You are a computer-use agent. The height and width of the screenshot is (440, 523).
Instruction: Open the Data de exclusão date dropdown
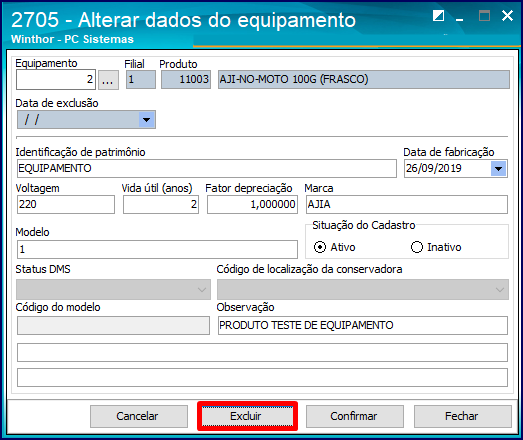(146, 119)
